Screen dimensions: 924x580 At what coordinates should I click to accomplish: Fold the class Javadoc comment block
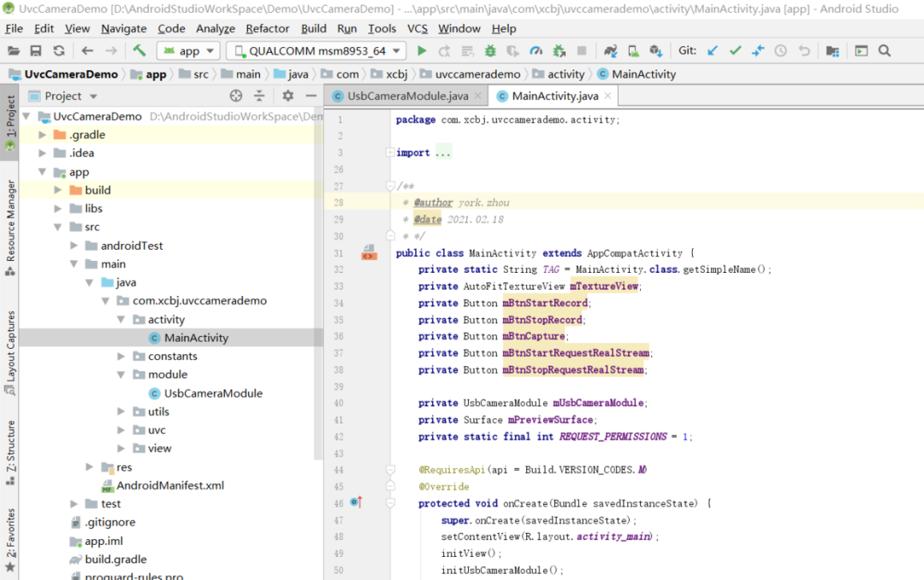tap(390, 186)
